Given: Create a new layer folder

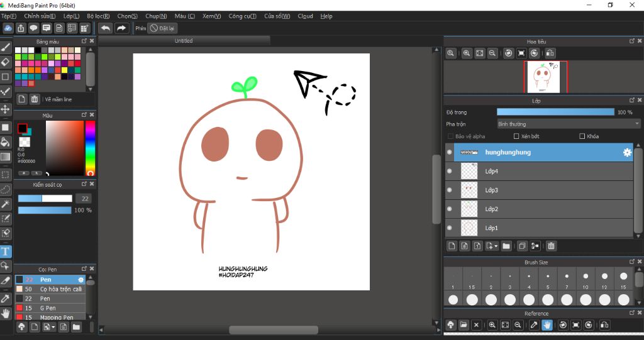Looking at the screenshot, I should [x=506, y=246].
